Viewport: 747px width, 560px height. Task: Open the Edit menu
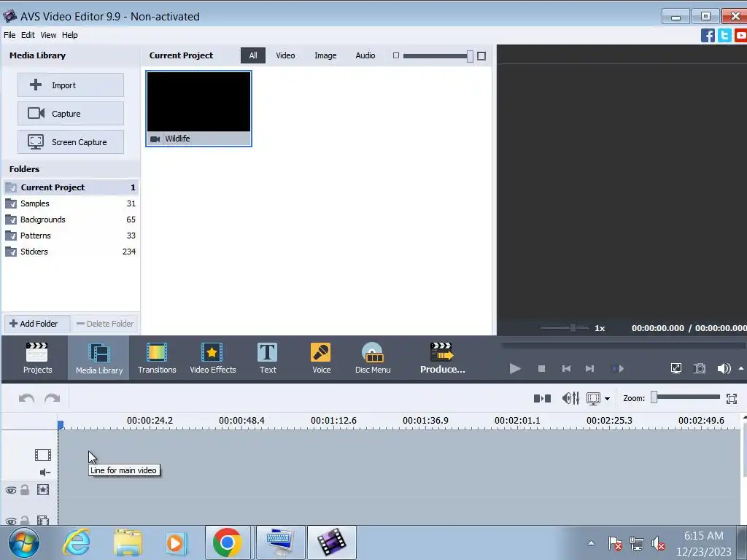point(28,35)
